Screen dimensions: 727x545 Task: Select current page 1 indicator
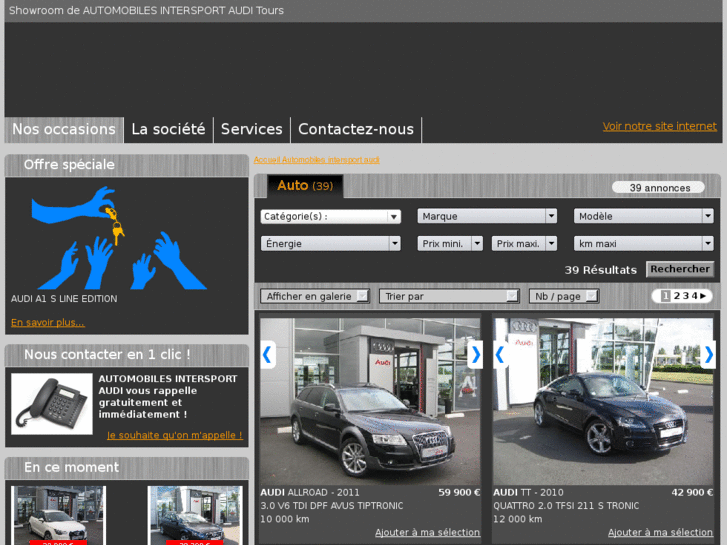point(665,295)
